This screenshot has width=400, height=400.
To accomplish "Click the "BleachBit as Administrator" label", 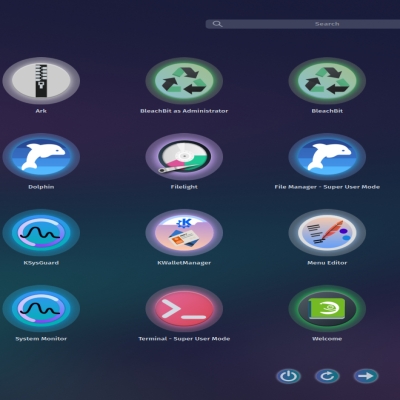I will pos(184,111).
